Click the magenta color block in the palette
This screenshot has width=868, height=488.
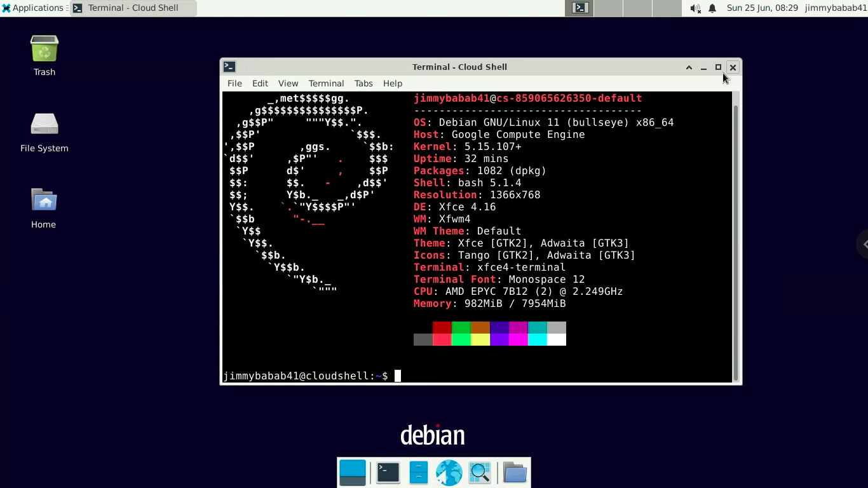click(x=518, y=340)
